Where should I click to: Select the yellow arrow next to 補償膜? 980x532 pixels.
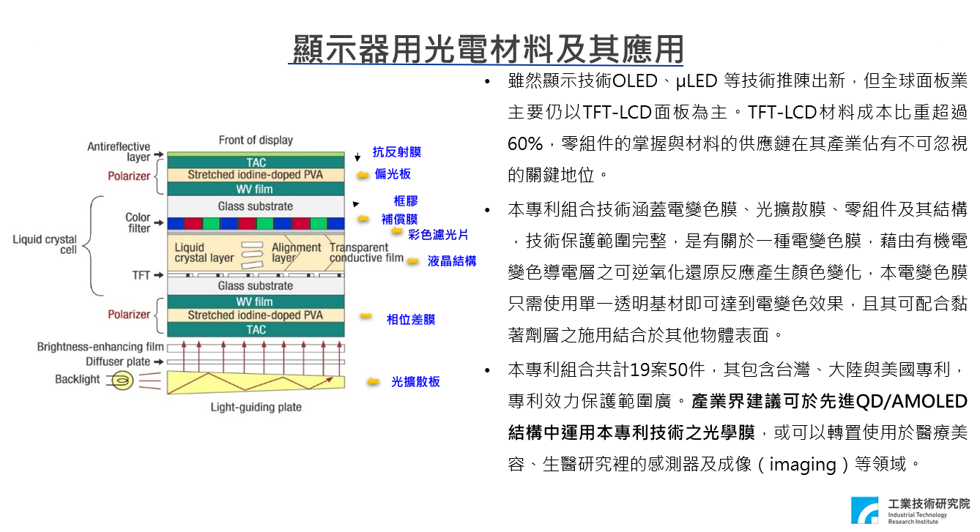364,217
